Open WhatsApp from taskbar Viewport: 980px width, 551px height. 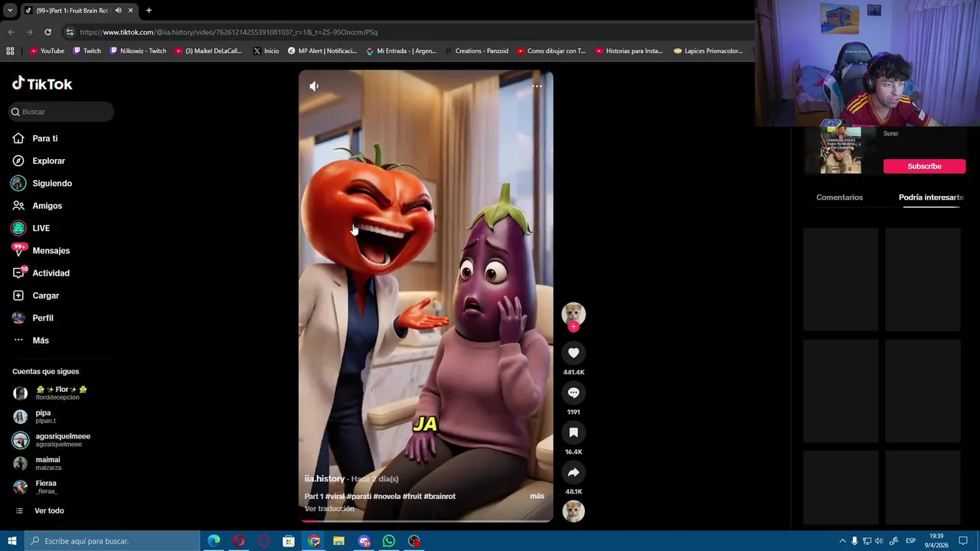[389, 541]
